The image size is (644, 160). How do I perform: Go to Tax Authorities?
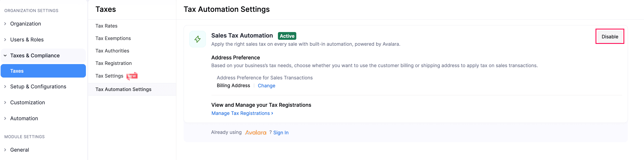pyautogui.click(x=112, y=51)
